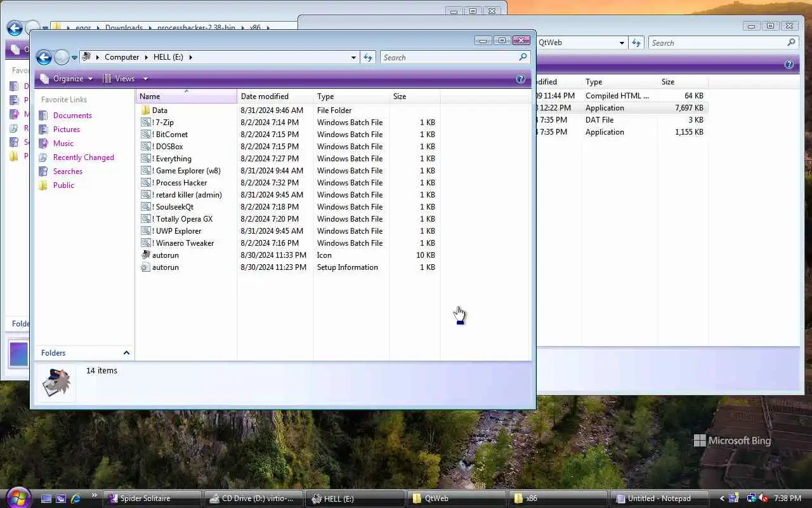Click the Views button in HELL (E:) window
Viewport: 812px width, 508px height.
119,79
